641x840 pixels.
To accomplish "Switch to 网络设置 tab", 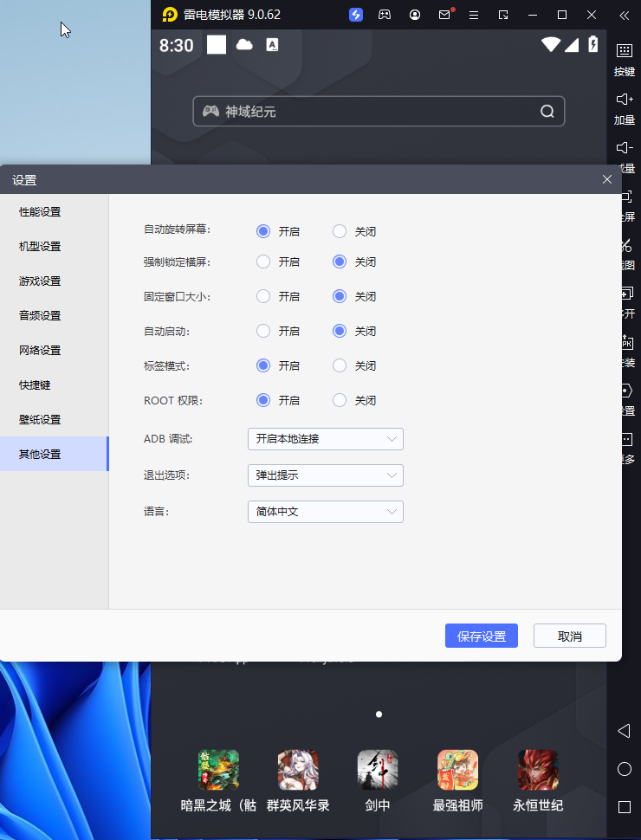I will pyautogui.click(x=54, y=351).
